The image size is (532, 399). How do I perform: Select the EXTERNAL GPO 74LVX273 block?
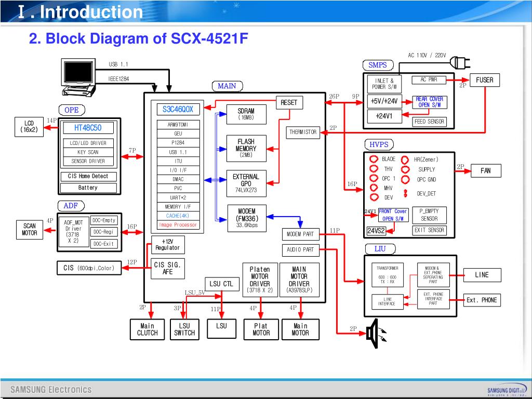(x=246, y=183)
